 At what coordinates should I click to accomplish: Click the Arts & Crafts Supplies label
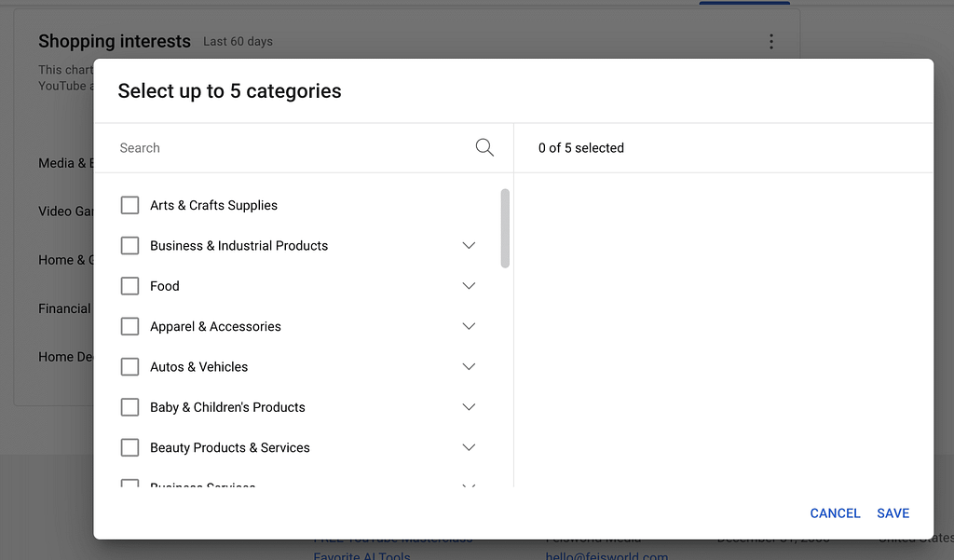click(x=213, y=205)
